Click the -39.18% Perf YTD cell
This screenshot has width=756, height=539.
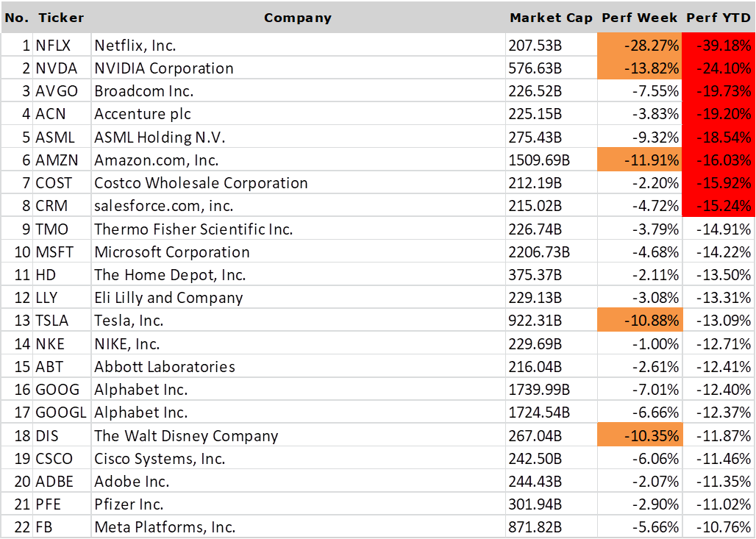(x=719, y=46)
